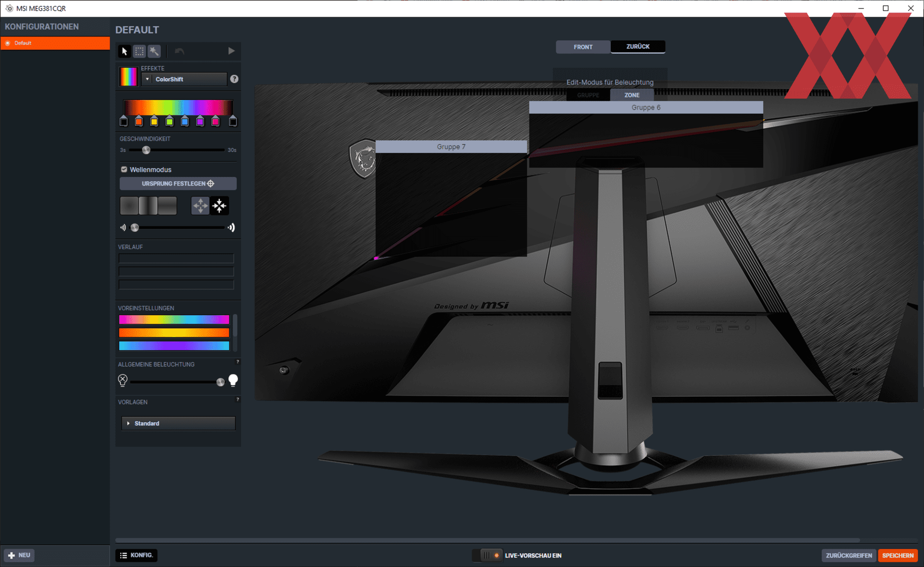Select the arrow pointer tool
924x567 pixels.
pos(125,51)
